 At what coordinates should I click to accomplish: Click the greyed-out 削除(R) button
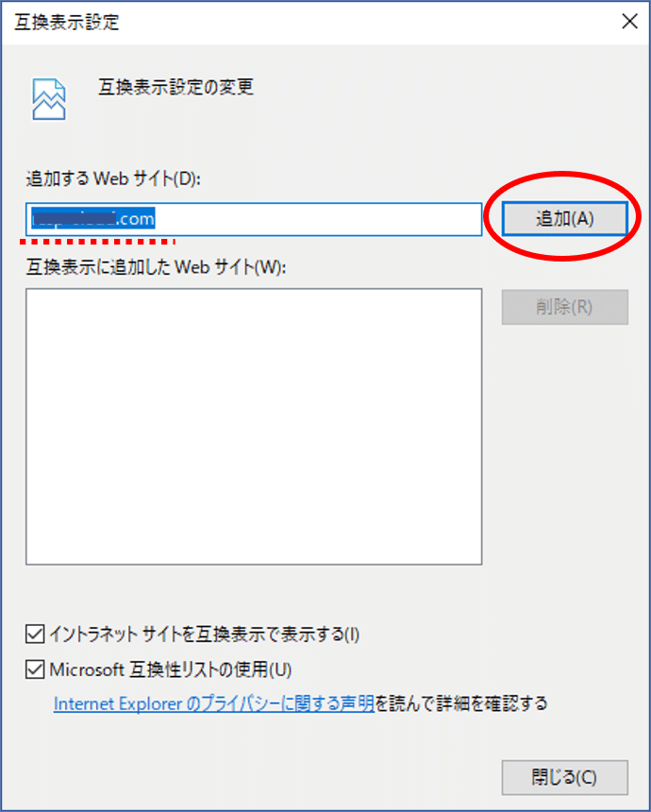pyautogui.click(x=564, y=307)
